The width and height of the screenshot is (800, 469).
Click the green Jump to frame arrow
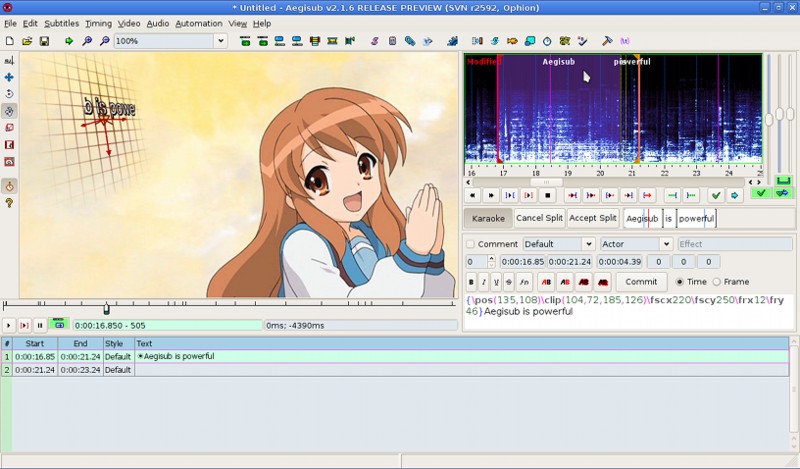(x=69, y=41)
